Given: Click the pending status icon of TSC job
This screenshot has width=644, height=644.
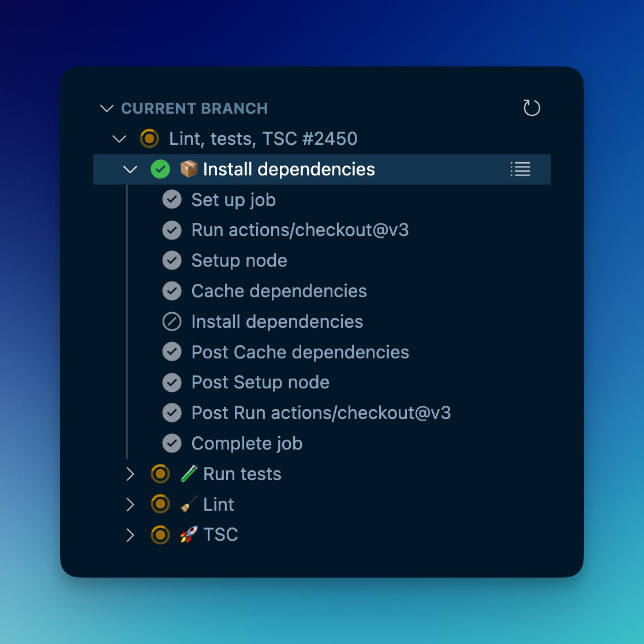Looking at the screenshot, I should (160, 535).
